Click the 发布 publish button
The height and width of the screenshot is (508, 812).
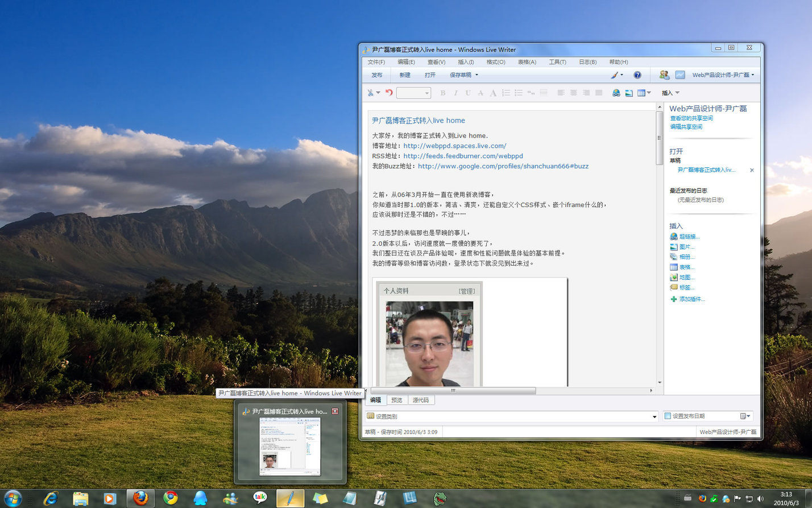(x=377, y=75)
